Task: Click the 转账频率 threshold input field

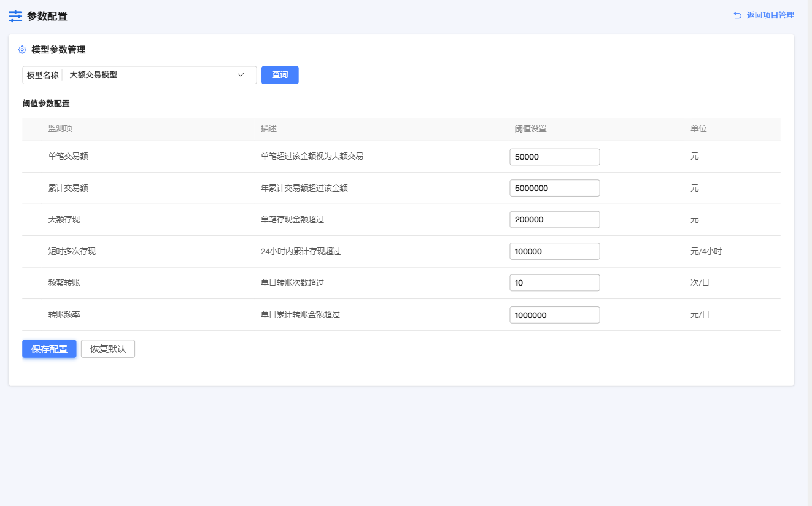Action: [x=554, y=315]
